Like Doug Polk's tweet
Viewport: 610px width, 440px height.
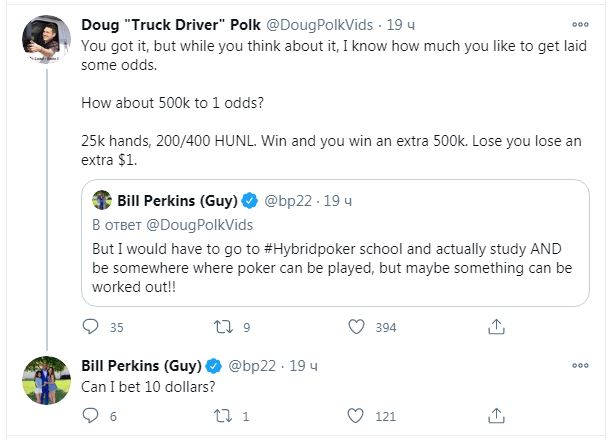click(x=356, y=327)
